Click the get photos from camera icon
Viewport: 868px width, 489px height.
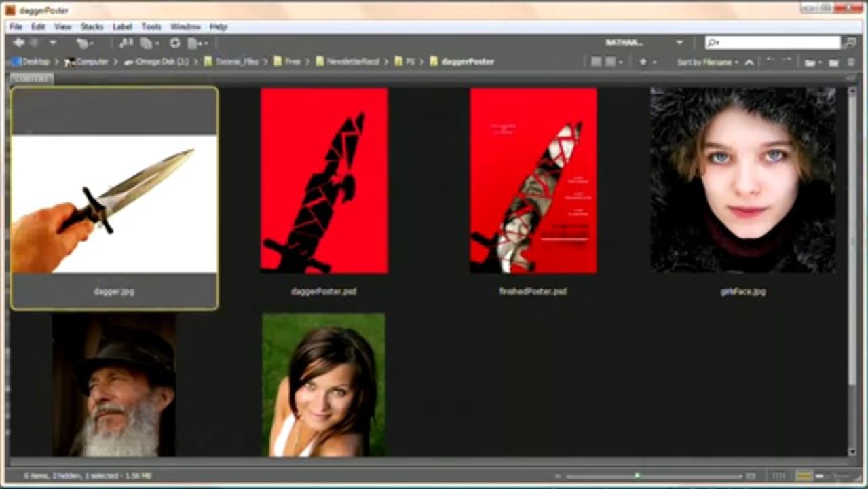point(126,43)
